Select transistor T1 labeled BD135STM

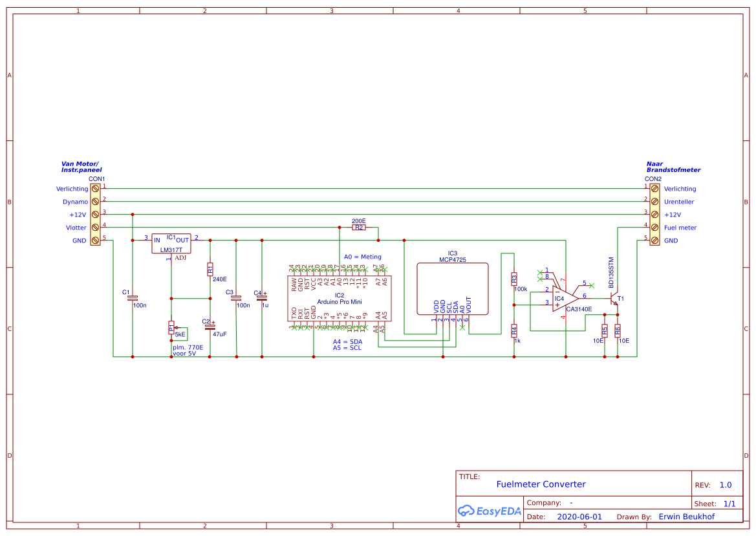pyautogui.click(x=614, y=297)
